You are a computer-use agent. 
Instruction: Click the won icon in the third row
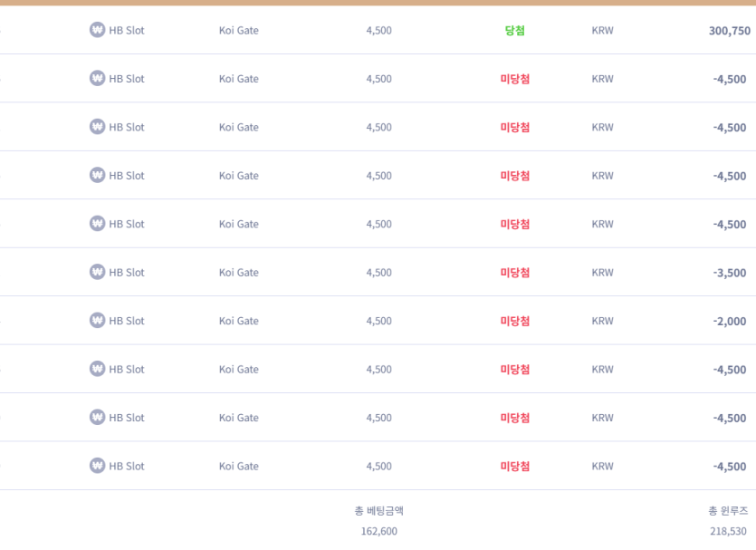tap(98, 127)
